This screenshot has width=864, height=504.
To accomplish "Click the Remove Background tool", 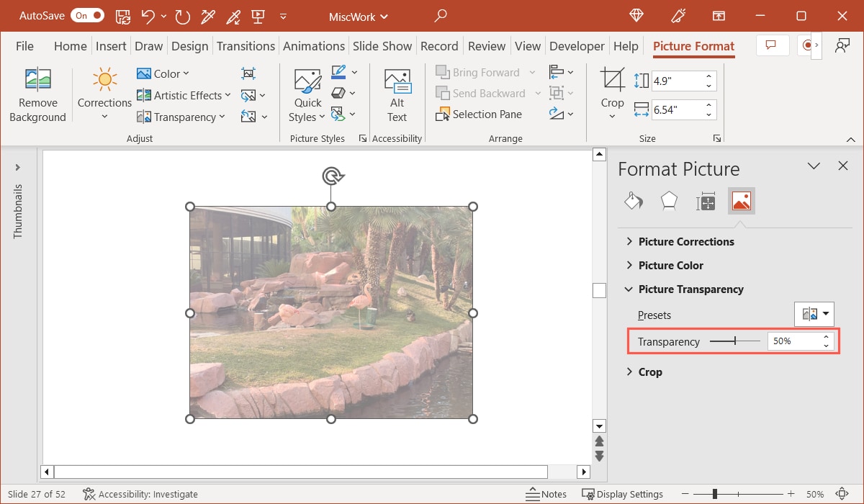I will coord(37,94).
